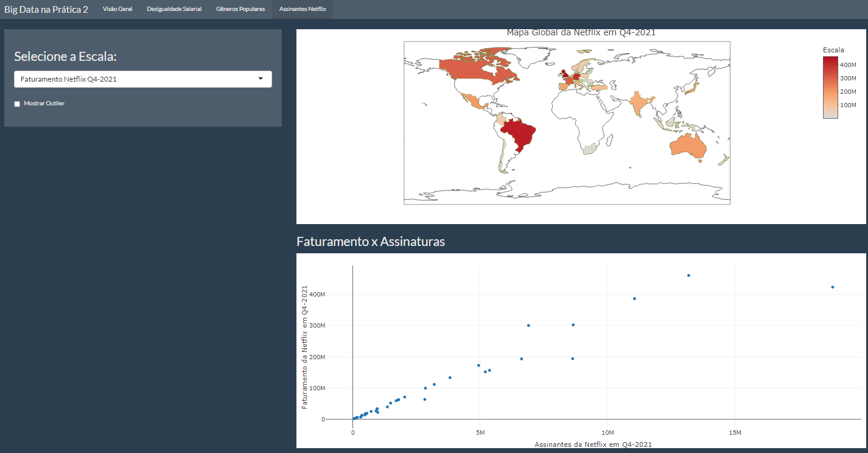This screenshot has width=868, height=453.
Task: Select the Assinantes Netflix tab
Action: [x=303, y=9]
